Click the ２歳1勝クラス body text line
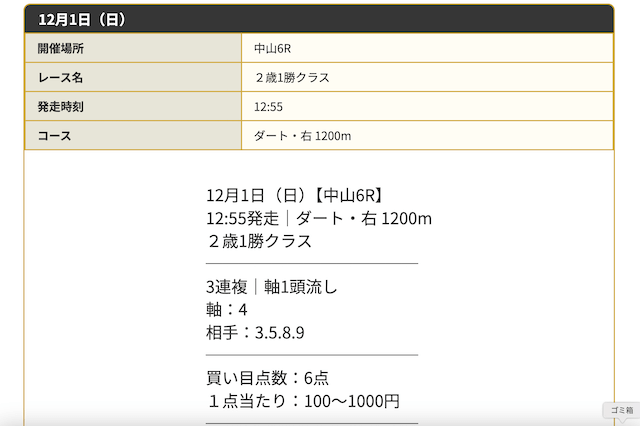The height and width of the screenshot is (426, 640). click(259, 241)
